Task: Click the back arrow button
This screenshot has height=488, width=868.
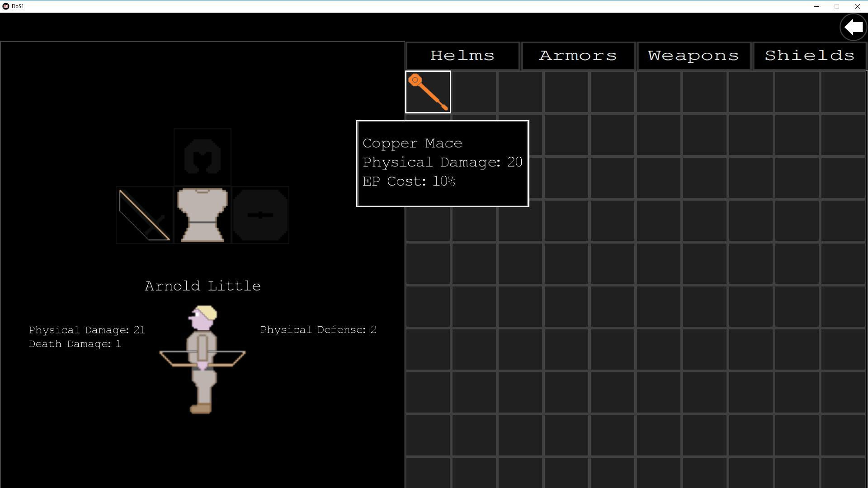Action: click(853, 27)
